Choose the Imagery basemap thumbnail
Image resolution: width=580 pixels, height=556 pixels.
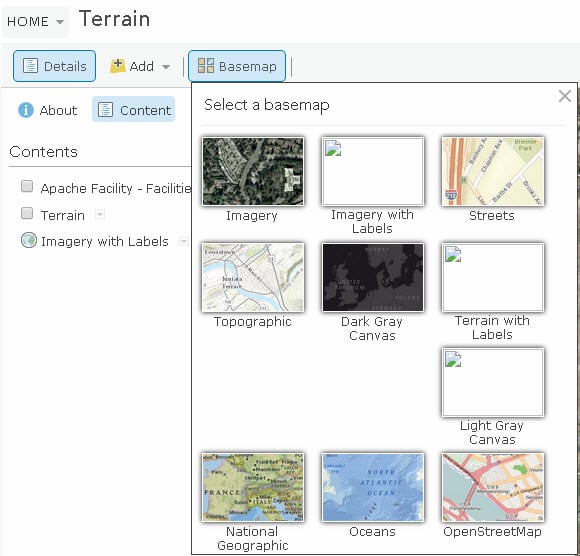253,171
